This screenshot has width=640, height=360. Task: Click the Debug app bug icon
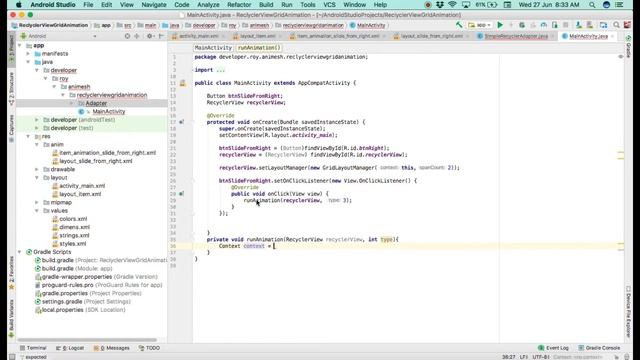(522, 25)
